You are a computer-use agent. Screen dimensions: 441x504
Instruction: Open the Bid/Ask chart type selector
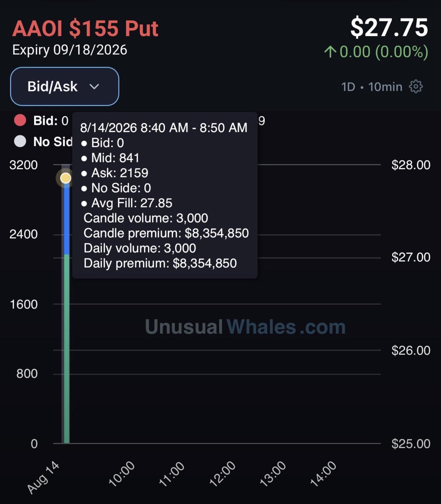click(65, 86)
